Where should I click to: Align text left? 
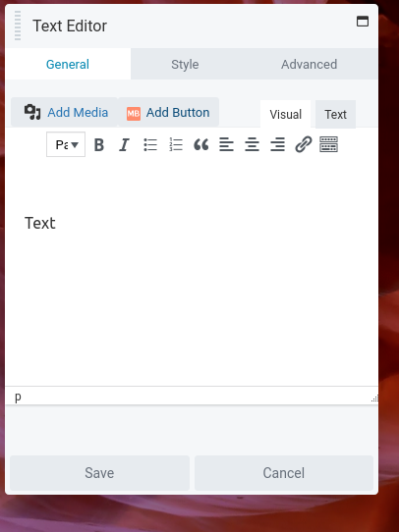226,145
